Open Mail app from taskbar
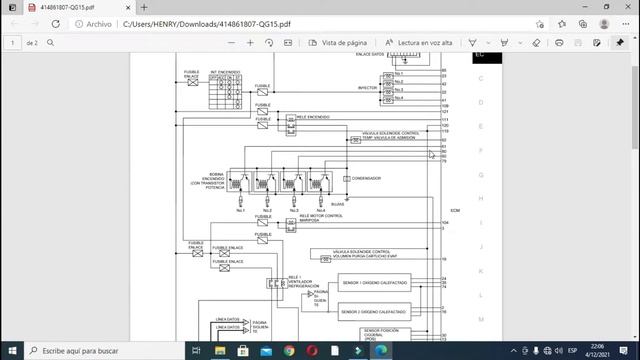The width and height of the screenshot is (640, 360). [266, 351]
